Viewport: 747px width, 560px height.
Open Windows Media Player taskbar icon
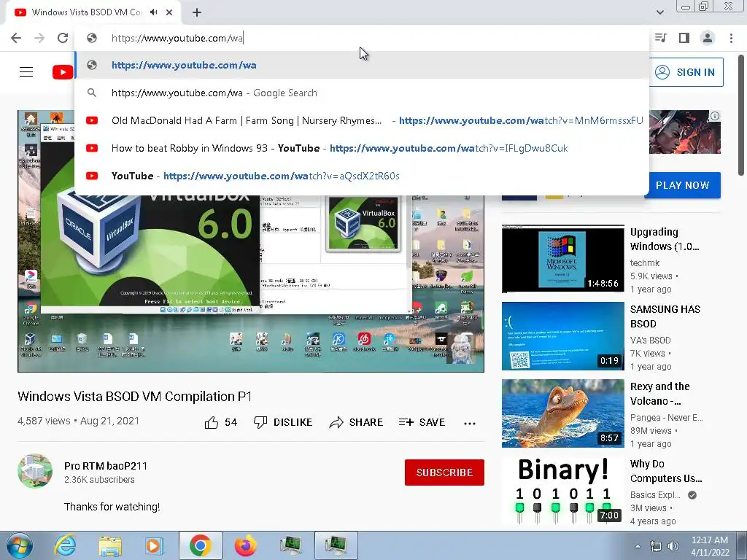[x=155, y=545]
